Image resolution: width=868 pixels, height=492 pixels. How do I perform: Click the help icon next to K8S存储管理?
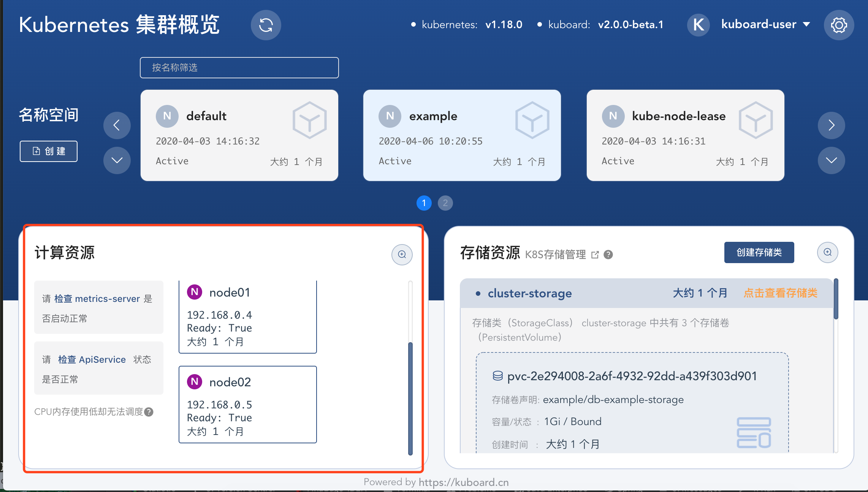coord(608,255)
